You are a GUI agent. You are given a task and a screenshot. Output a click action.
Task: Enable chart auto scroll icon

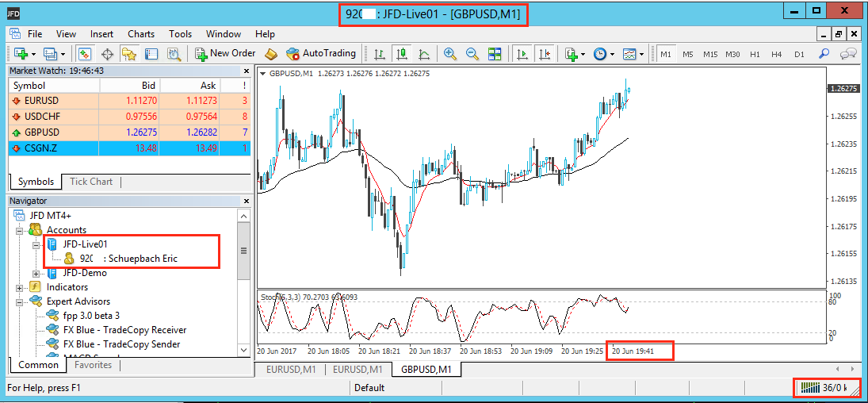tap(522, 53)
